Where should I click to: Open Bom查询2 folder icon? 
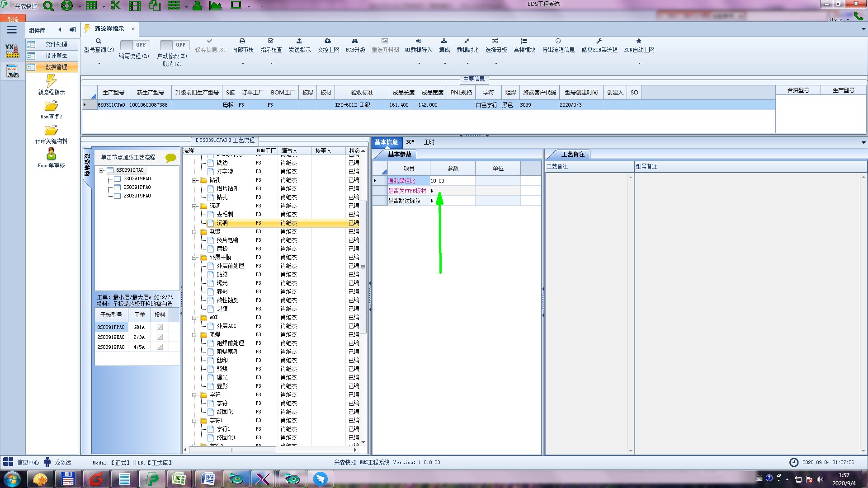pyautogui.click(x=51, y=106)
